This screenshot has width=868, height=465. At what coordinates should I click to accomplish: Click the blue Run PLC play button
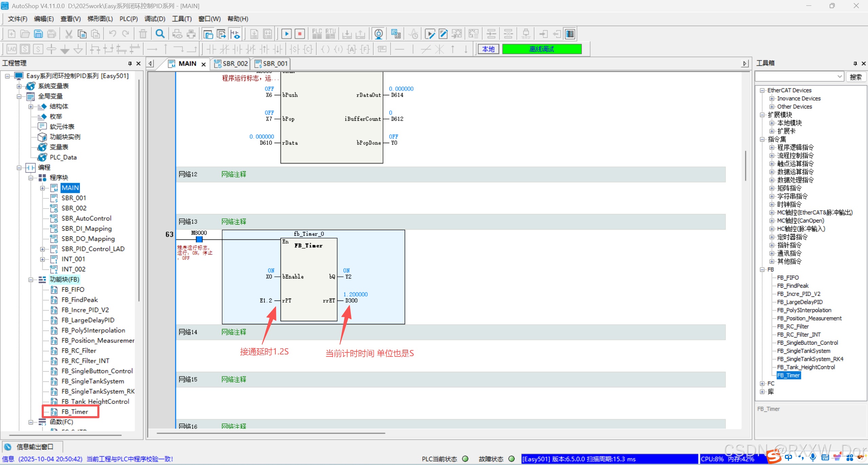point(286,34)
